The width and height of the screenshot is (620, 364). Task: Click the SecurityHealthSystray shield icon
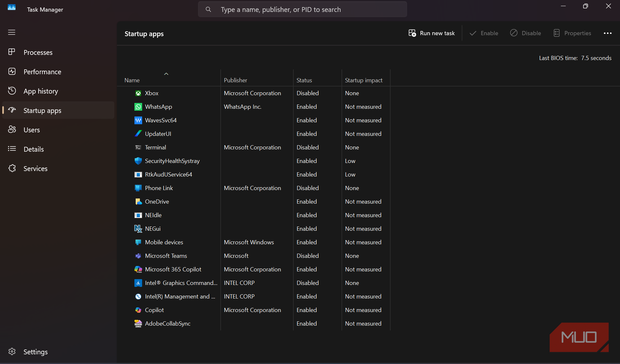pos(138,161)
